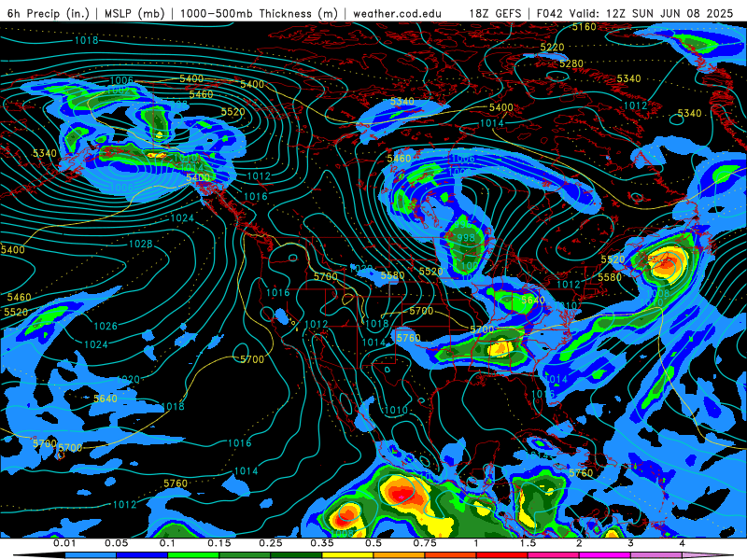
Task: Click the black arrow at legend's low end
Action: click(x=39, y=555)
